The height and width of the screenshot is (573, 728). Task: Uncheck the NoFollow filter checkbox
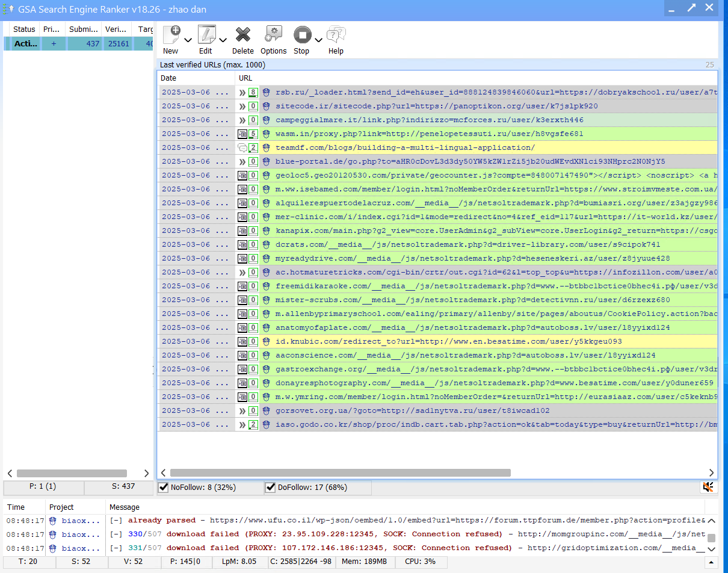[163, 488]
